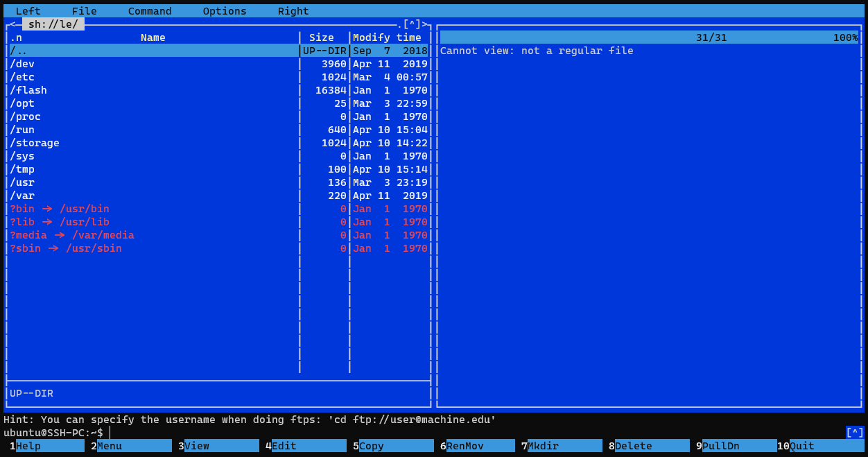The width and height of the screenshot is (868, 457).
Task: Click the left panel history forward arrow
Action: pos(425,24)
